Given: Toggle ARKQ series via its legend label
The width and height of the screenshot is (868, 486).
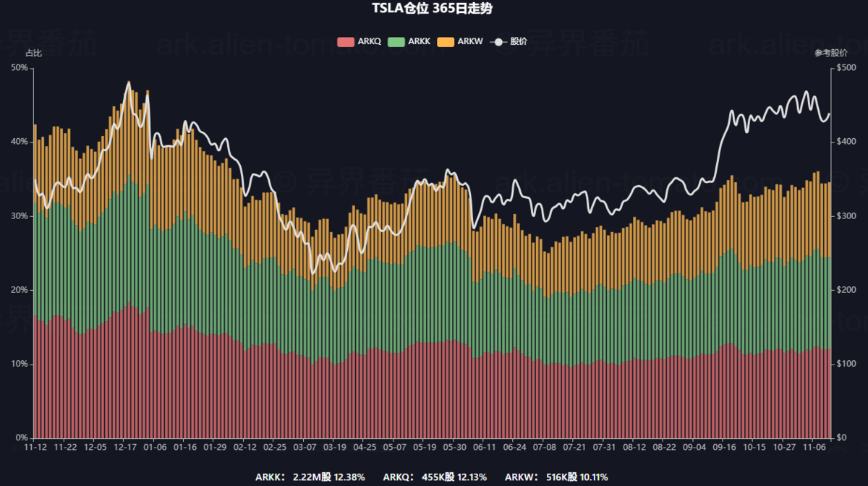Looking at the screenshot, I should tap(370, 42).
